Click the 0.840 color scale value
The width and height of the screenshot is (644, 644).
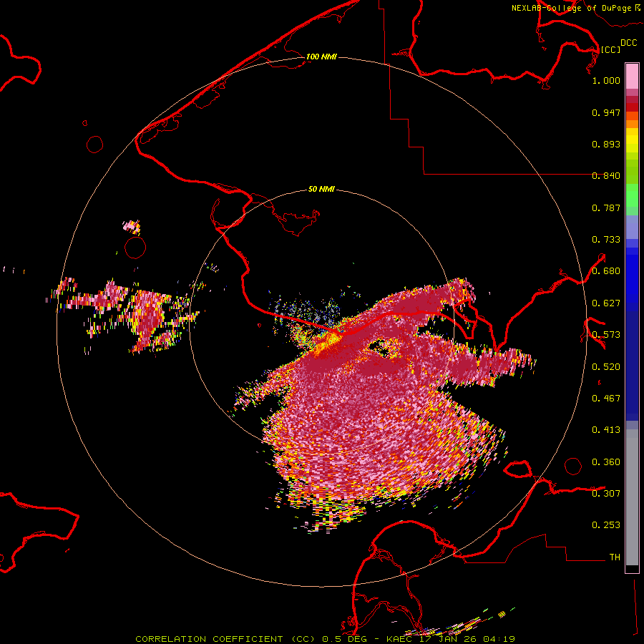tap(606, 176)
